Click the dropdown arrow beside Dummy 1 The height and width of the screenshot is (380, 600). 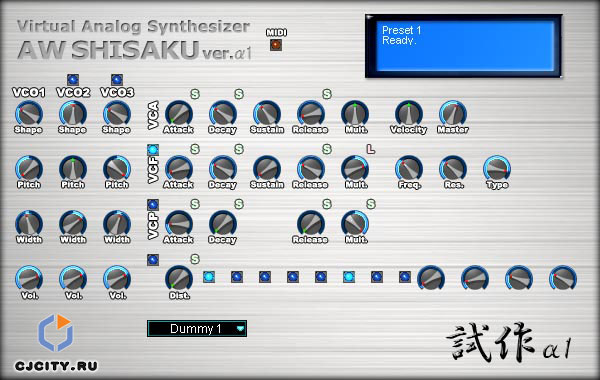240,329
